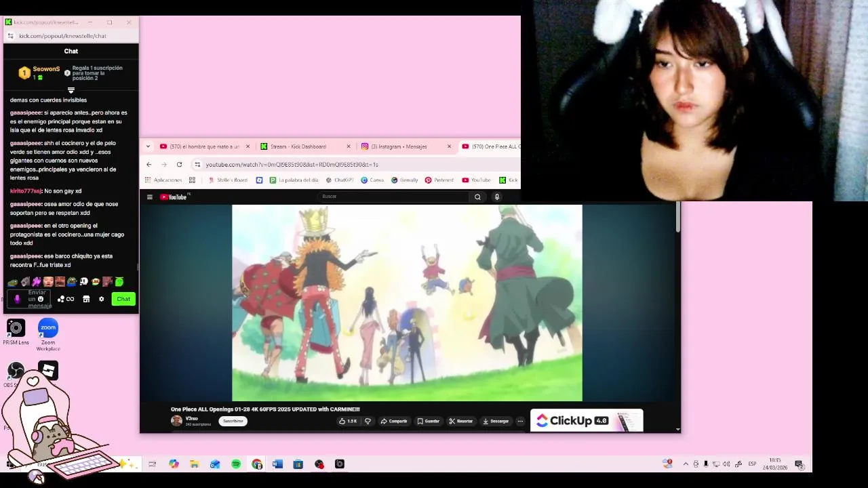The width and height of the screenshot is (868, 488).
Task: Open File Explorer from the taskbar
Action: 194,464
